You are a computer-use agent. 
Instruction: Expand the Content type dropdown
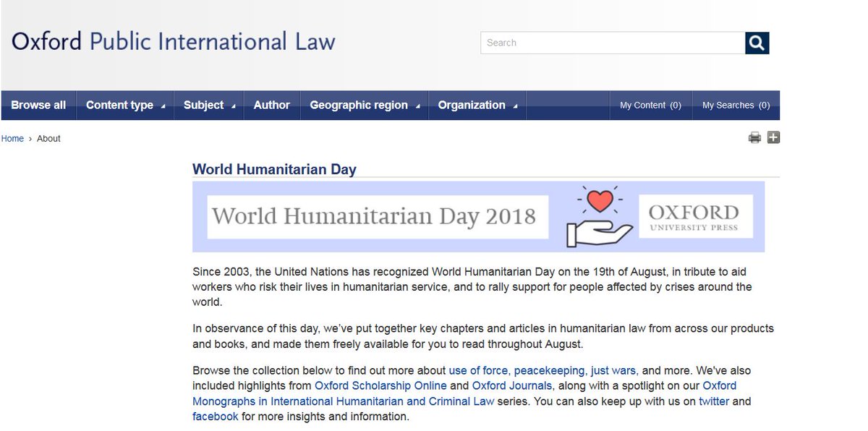click(125, 105)
